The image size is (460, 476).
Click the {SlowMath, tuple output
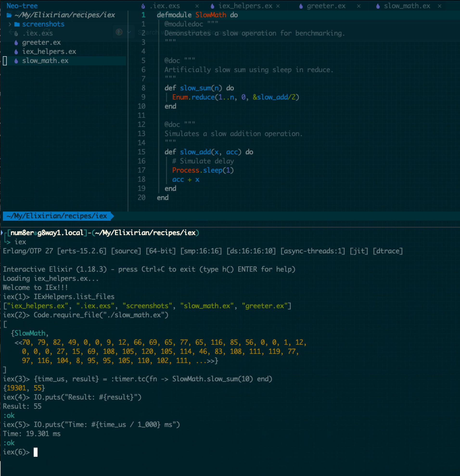[30, 333]
